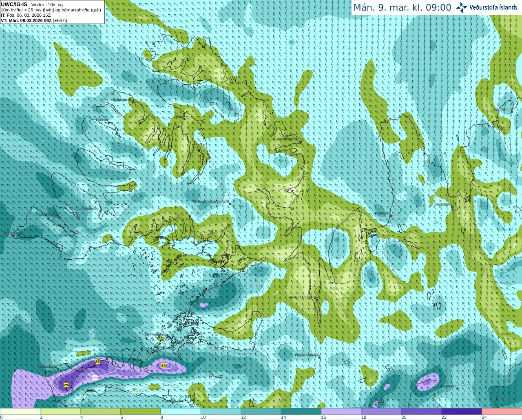Click the Bjargtangar station marker dot
The height and width of the screenshot is (420, 522).
pyautogui.click(x=13, y=236)
